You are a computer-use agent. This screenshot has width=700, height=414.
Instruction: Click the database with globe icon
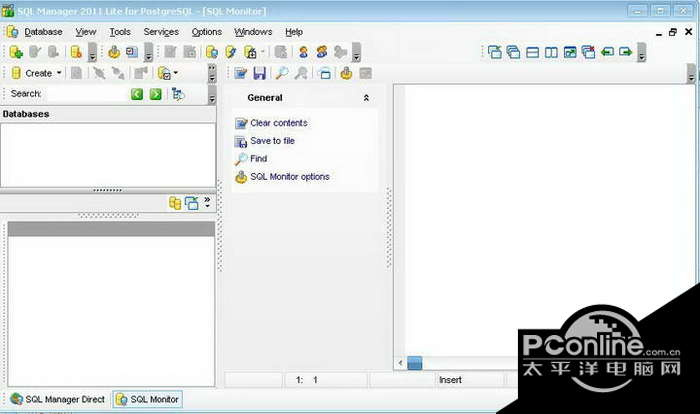coord(212,52)
